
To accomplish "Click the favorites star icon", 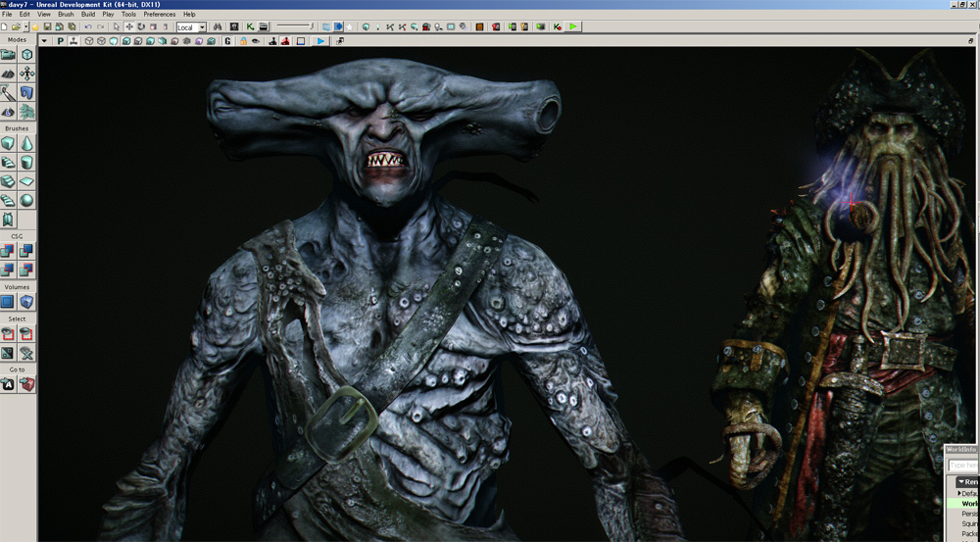I will click(35, 26).
